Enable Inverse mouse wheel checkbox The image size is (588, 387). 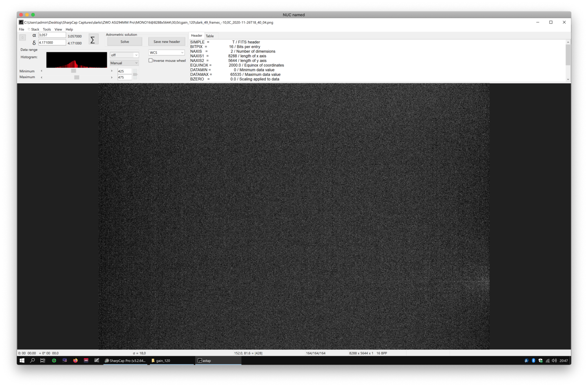tap(151, 60)
